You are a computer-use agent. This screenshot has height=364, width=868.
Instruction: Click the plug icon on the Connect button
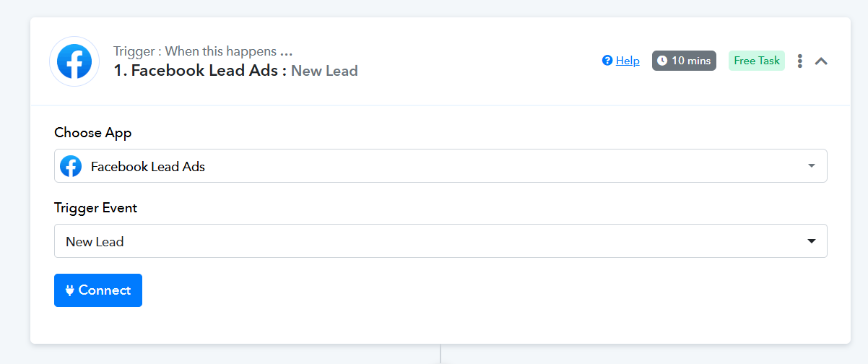click(70, 290)
